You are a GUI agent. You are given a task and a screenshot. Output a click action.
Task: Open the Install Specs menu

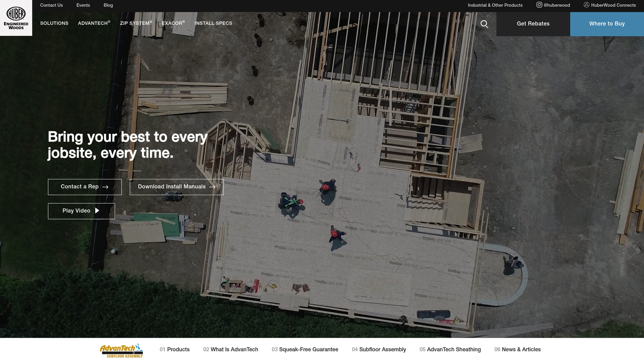213,23
